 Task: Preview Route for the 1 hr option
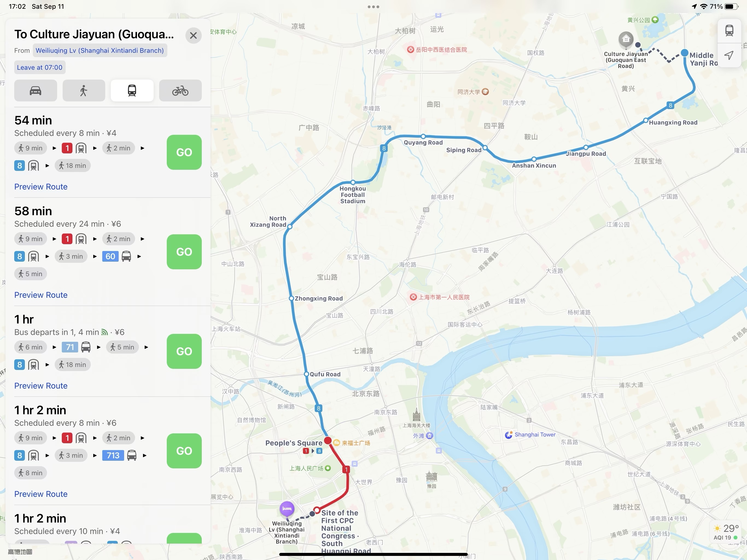(x=41, y=386)
